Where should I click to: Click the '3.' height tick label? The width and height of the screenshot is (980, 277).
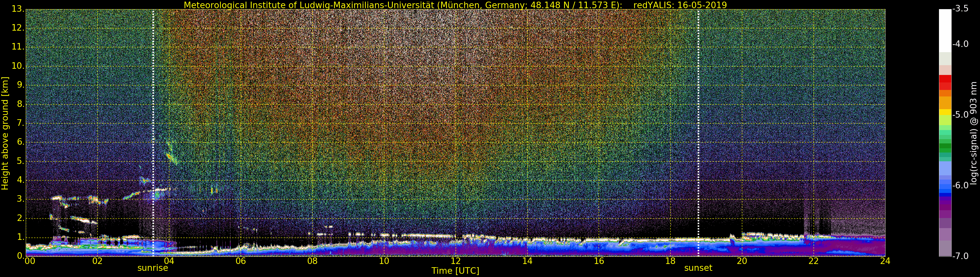21,199
